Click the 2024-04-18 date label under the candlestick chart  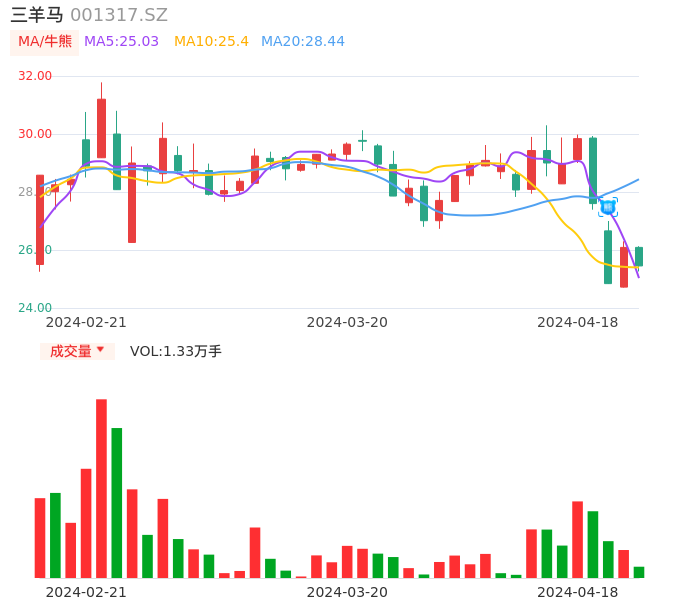[577, 322]
